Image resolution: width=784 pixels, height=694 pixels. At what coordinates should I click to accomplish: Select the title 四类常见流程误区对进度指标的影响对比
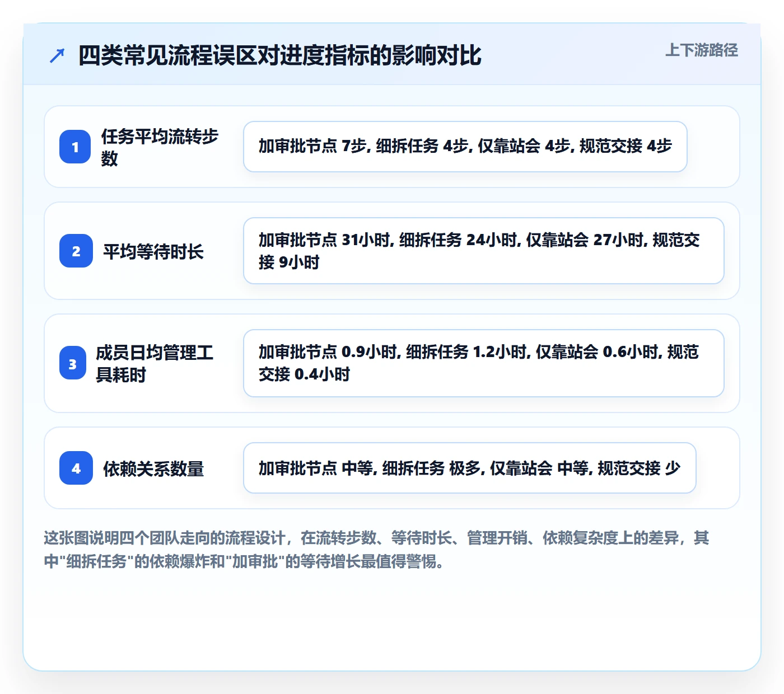pyautogui.click(x=279, y=55)
